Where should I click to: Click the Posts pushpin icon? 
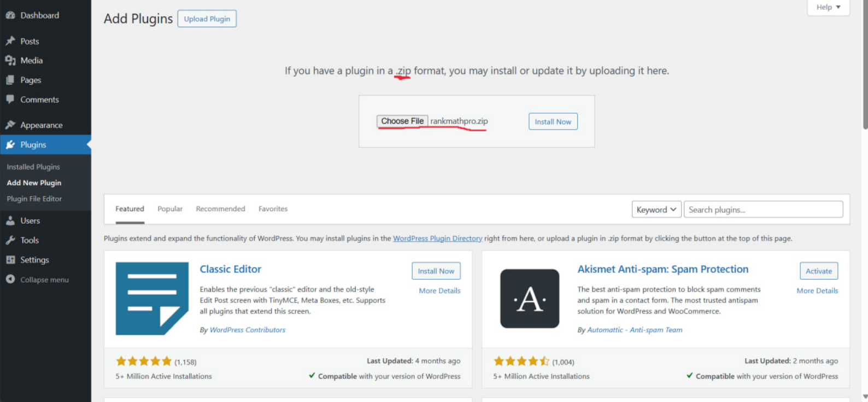pos(10,41)
